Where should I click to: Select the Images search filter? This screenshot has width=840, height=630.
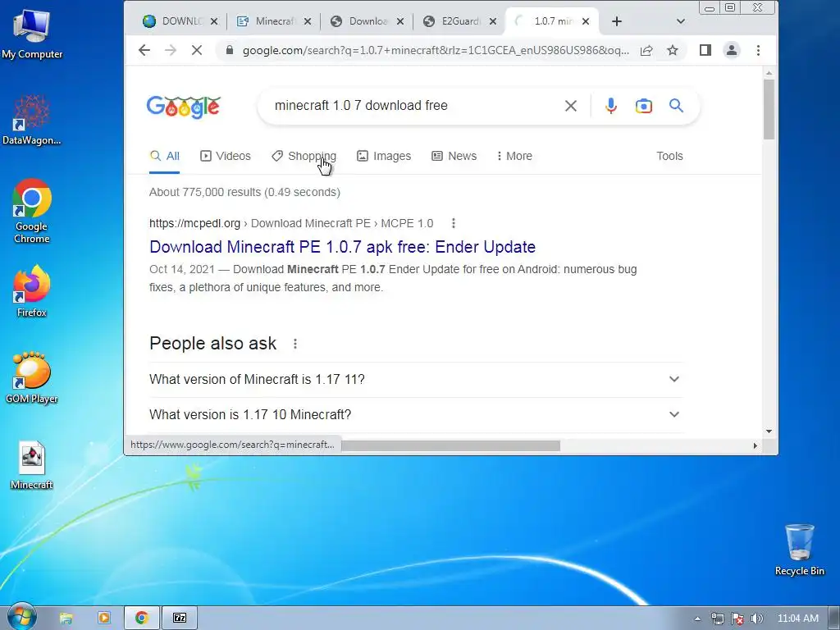click(x=384, y=156)
